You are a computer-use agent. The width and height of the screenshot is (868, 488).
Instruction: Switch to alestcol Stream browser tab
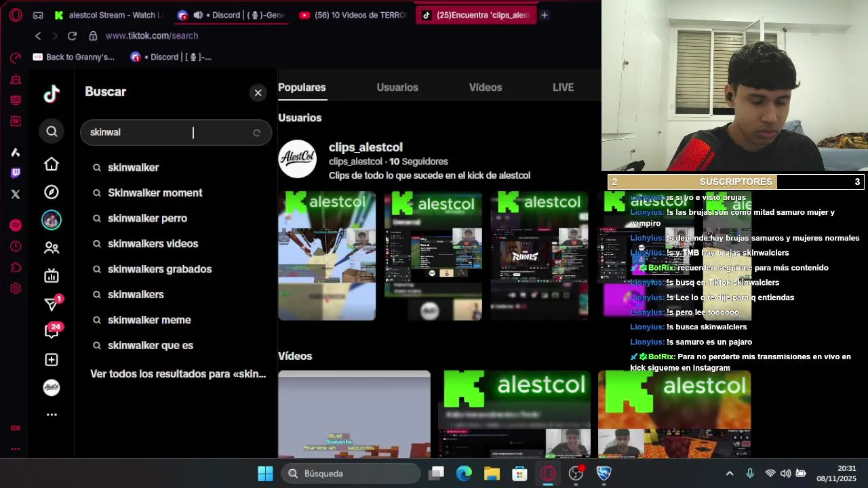coord(108,15)
